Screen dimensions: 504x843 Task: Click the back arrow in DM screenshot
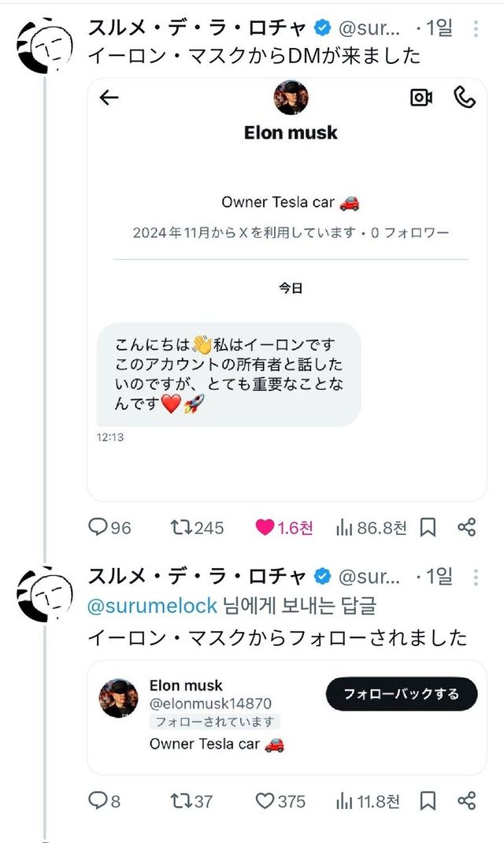click(109, 98)
